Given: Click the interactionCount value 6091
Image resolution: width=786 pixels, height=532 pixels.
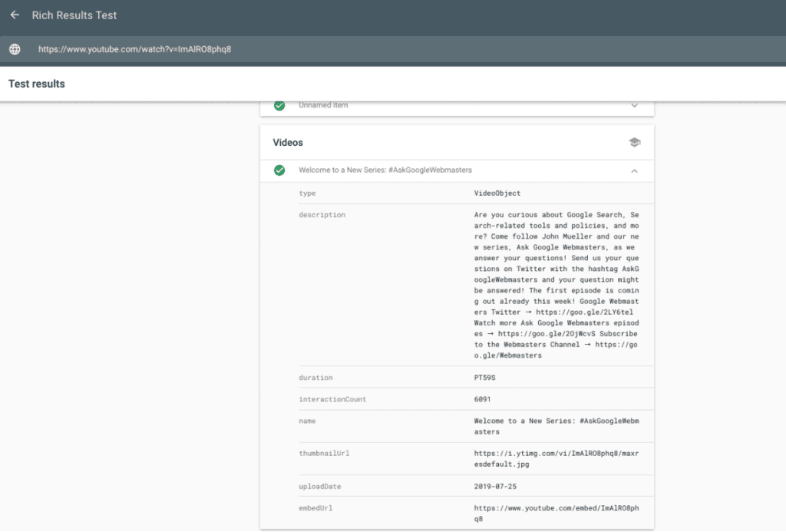Looking at the screenshot, I should coord(483,399).
